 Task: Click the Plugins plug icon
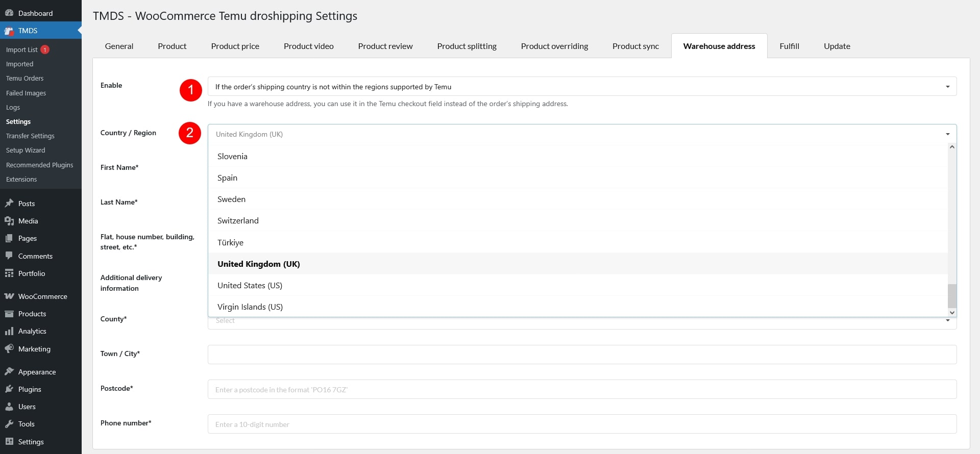pos(9,389)
